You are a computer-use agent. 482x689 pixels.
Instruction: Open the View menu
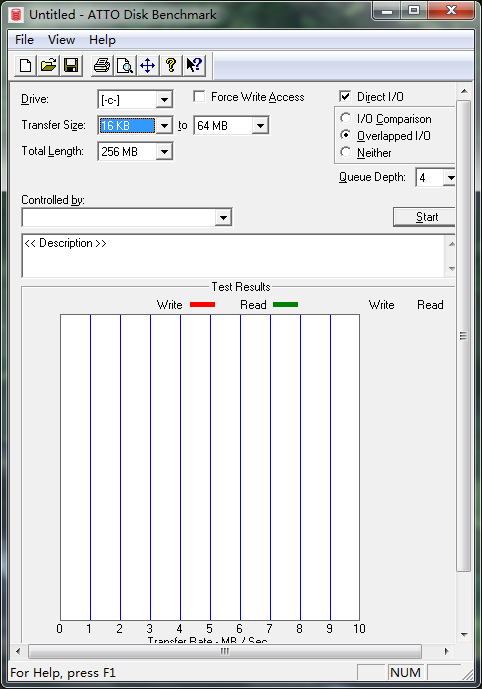(x=62, y=40)
